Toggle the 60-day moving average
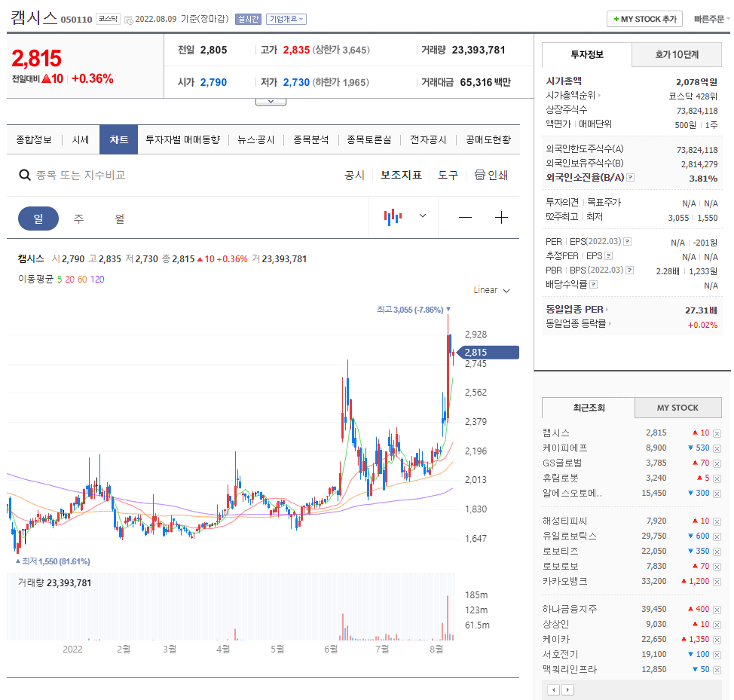 pyautogui.click(x=82, y=280)
